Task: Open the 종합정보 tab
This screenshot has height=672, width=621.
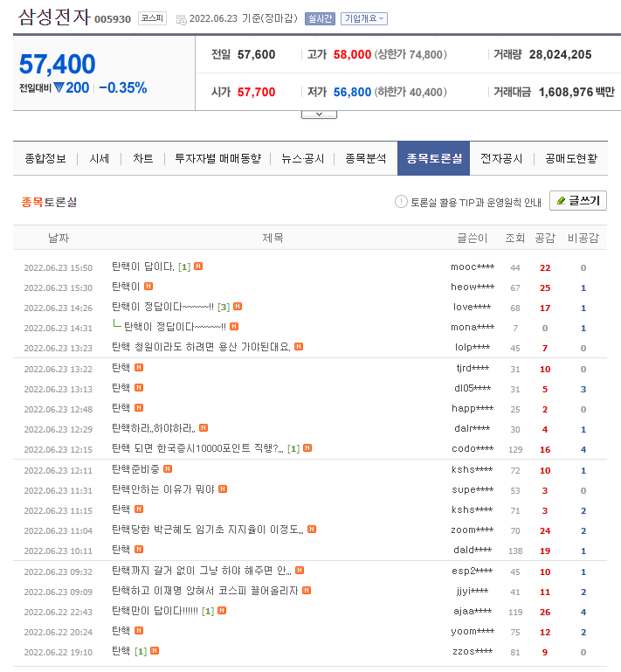Action: [45, 158]
